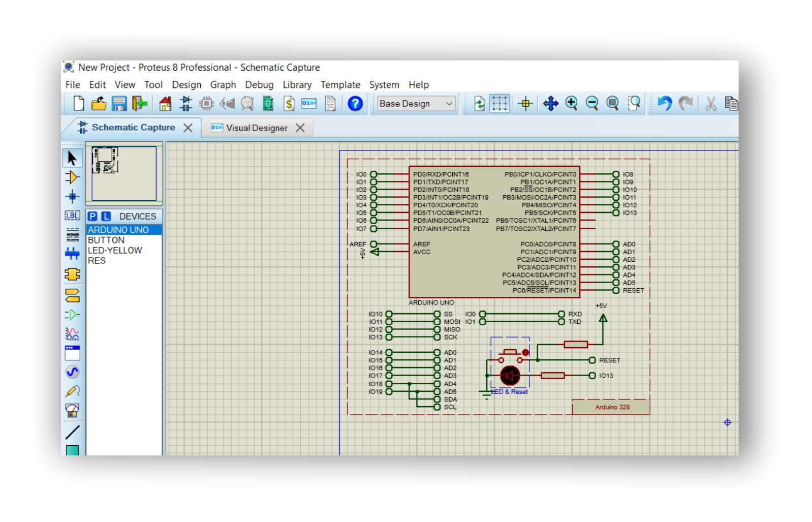This screenshot has width=812, height=522.
Task: Cut selection with scissors icon
Action: [711, 104]
